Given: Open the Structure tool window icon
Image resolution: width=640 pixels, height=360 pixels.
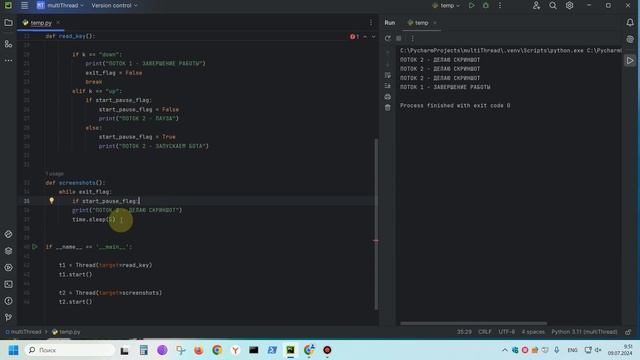Looking at the screenshot, I should 8,44.
